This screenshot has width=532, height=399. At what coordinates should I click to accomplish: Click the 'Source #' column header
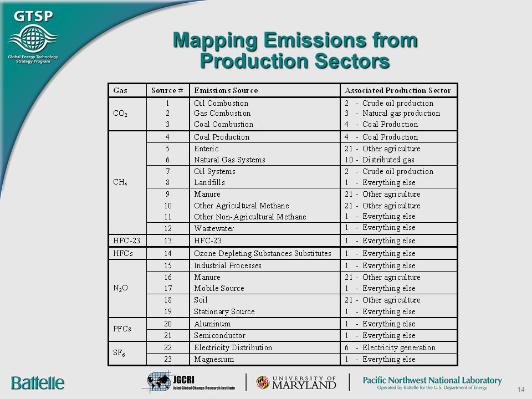pos(167,90)
